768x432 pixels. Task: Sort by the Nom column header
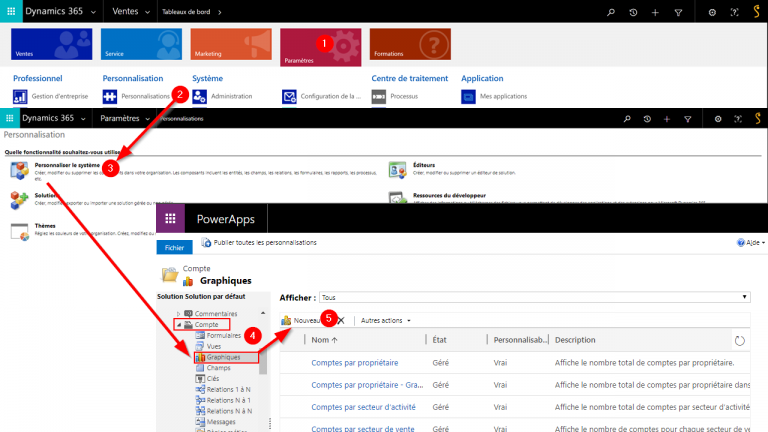(x=324, y=339)
